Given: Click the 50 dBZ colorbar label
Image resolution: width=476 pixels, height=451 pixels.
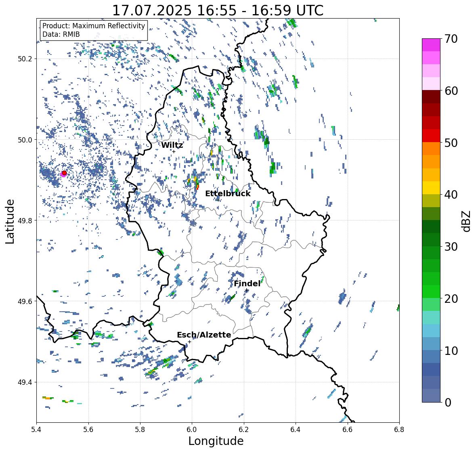Looking at the screenshot, I should [x=451, y=143].
